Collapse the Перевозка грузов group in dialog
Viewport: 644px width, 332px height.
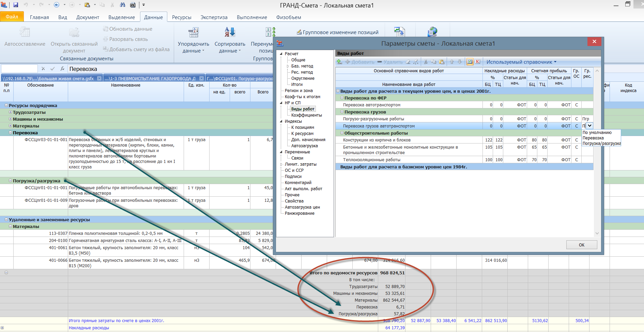click(342, 112)
